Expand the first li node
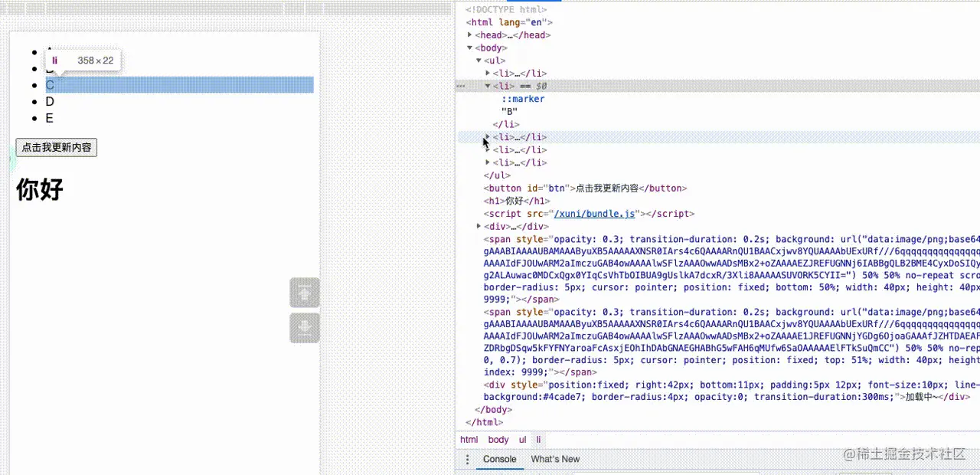The height and width of the screenshot is (475, 980). click(488, 73)
